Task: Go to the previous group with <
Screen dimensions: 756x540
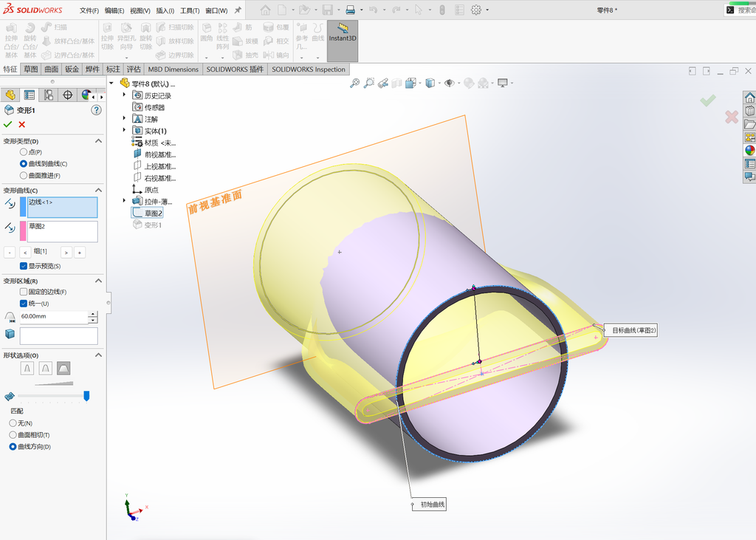Action: coord(25,252)
